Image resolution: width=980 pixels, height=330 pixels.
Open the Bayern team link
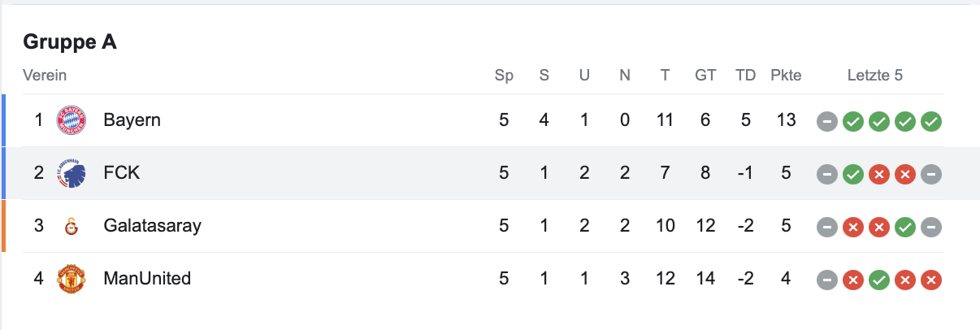coord(132,120)
